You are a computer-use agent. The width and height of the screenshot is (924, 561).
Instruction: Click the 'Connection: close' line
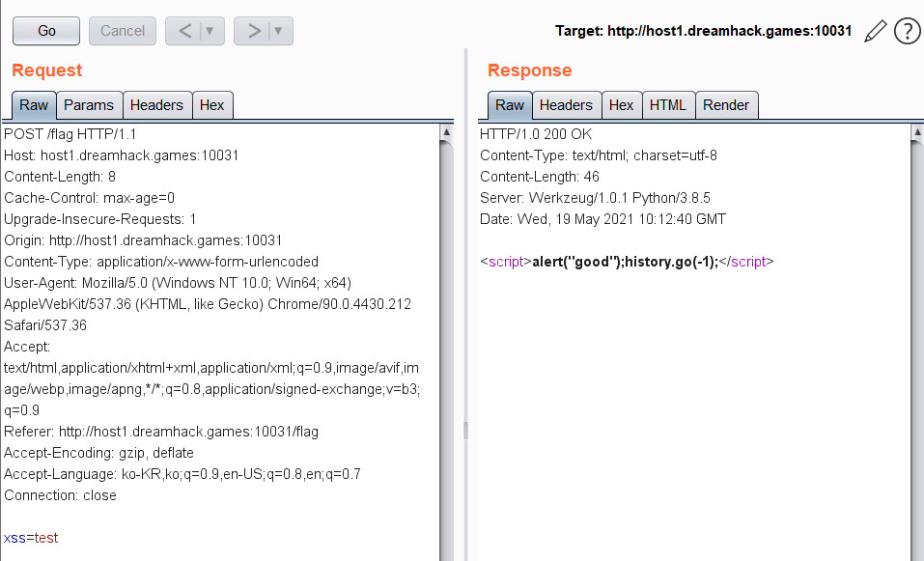60,495
